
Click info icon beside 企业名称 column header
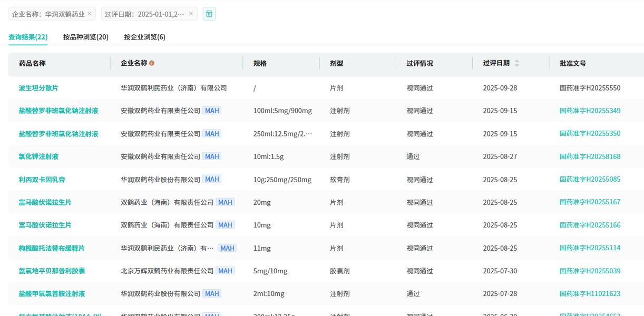(x=152, y=63)
